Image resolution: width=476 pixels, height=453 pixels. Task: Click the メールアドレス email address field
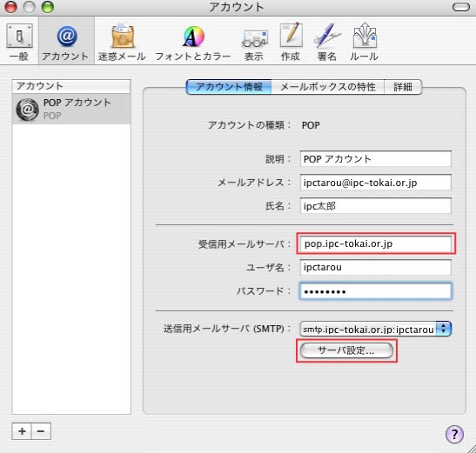tap(376, 183)
